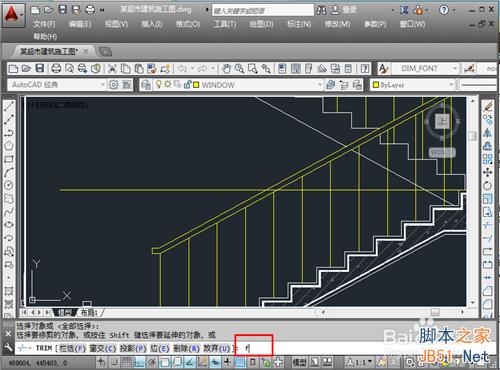
Task: Open the 文件(F) menu
Action: pos(44,24)
